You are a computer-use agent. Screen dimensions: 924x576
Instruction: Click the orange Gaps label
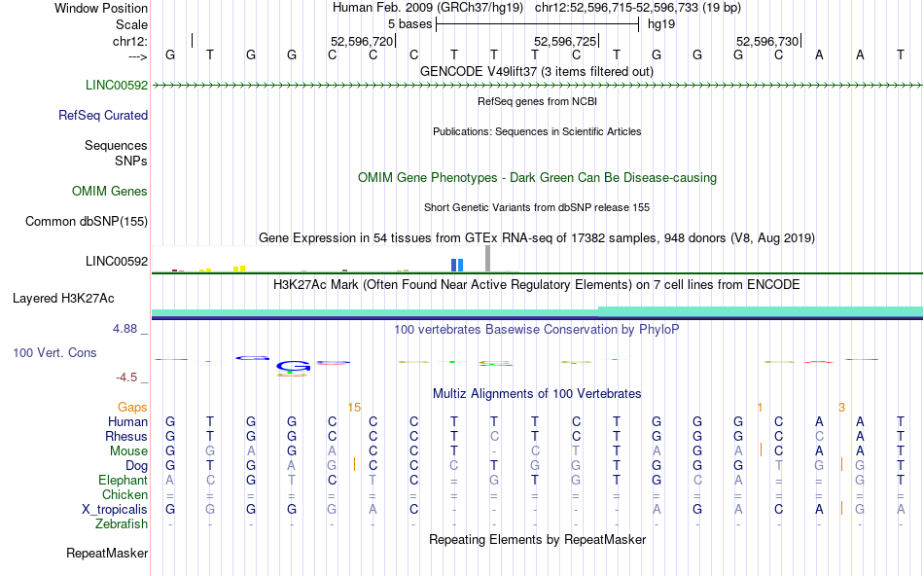tap(132, 407)
